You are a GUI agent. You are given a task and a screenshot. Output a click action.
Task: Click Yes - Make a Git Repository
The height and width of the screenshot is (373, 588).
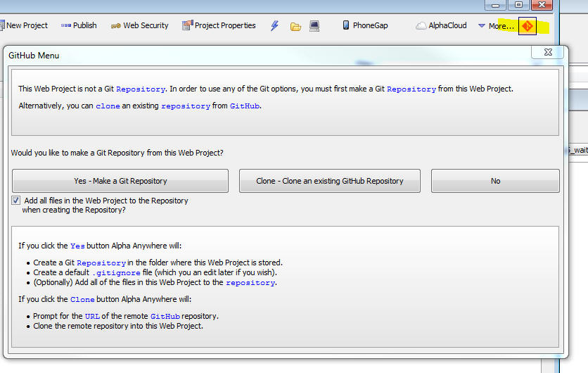pyautogui.click(x=120, y=181)
